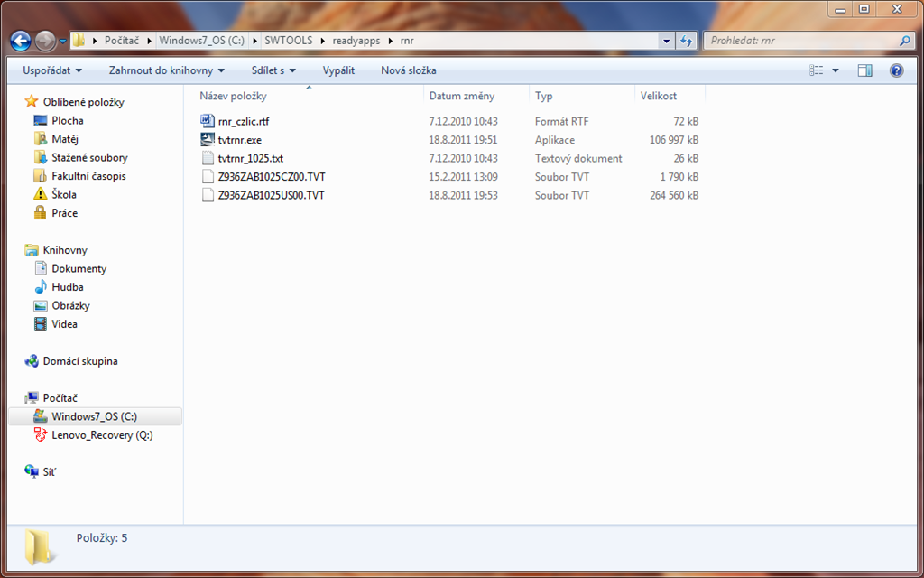The height and width of the screenshot is (578, 924).
Task: Click the Back navigation arrow button
Action: pyautogui.click(x=21, y=41)
